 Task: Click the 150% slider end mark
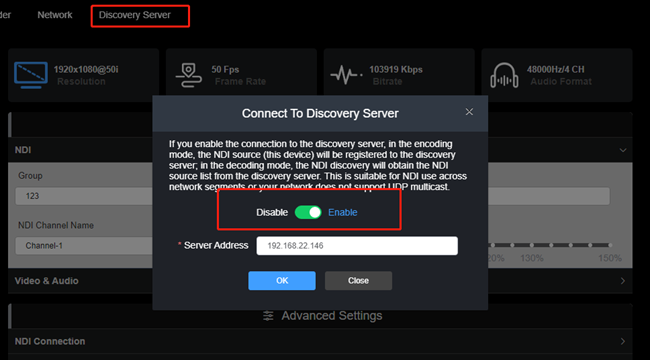[610, 245]
